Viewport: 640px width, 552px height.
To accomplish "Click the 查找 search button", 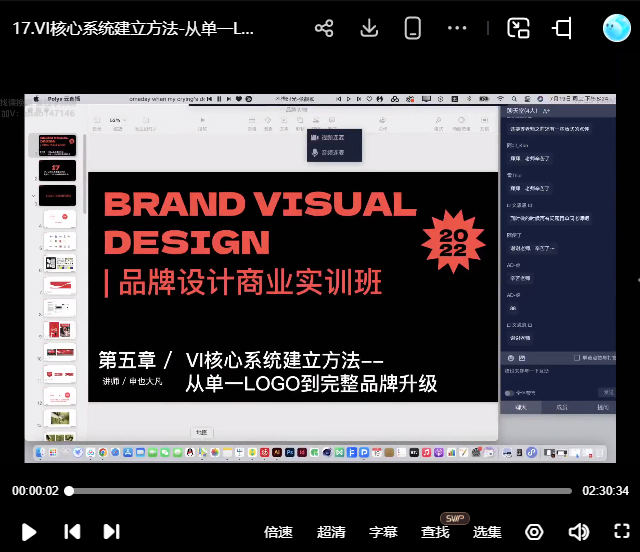I will click(x=435, y=532).
